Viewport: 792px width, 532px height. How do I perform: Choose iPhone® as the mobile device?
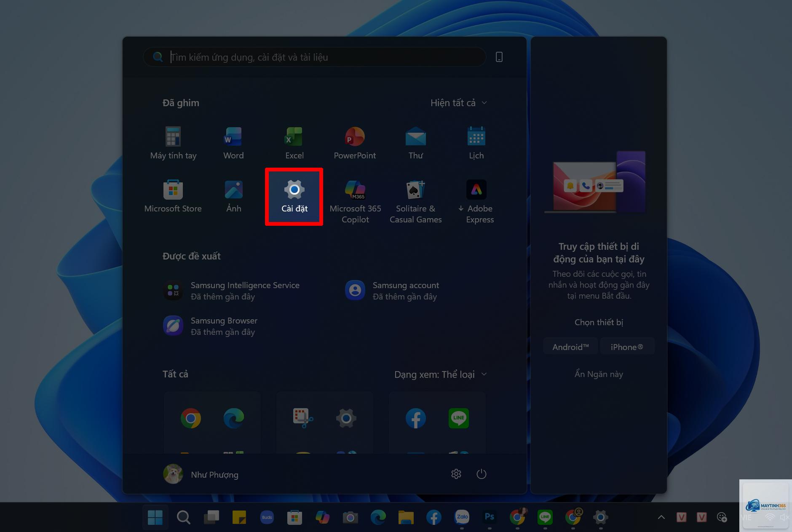coord(627,347)
